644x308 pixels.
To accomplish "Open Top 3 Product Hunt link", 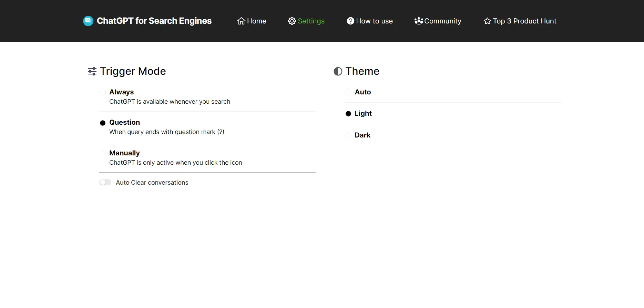I will 524,21.
